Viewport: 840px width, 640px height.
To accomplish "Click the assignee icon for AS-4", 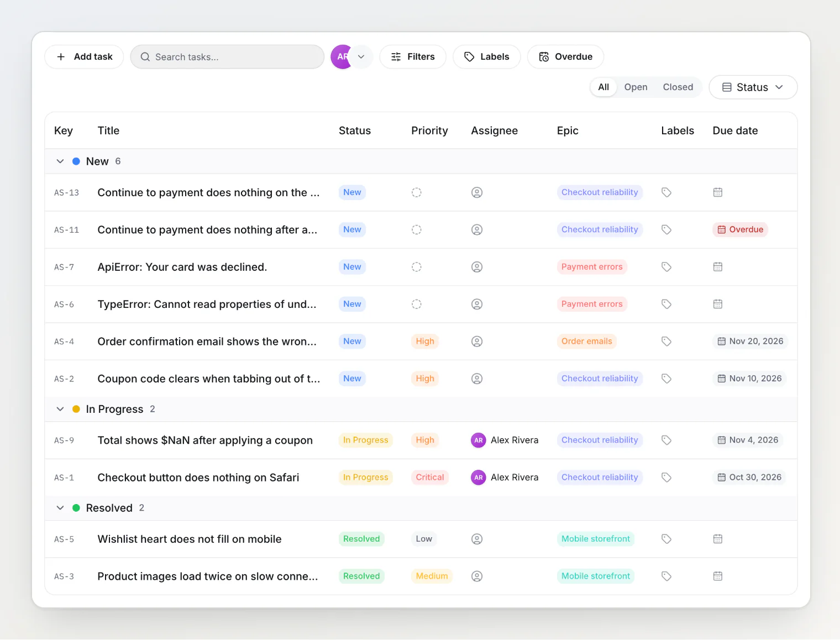I will pyautogui.click(x=477, y=342).
